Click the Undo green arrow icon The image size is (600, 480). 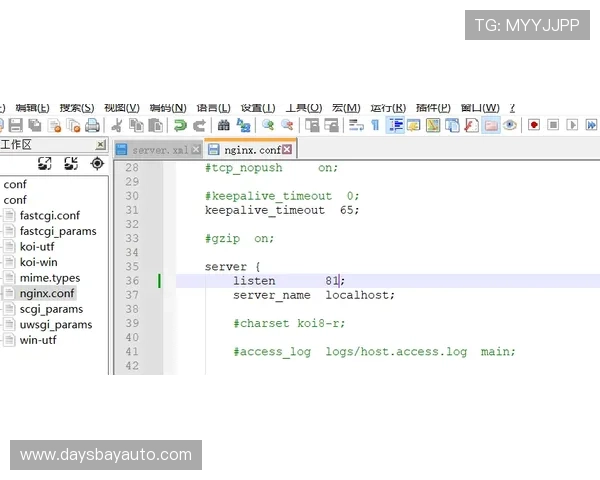pos(180,125)
